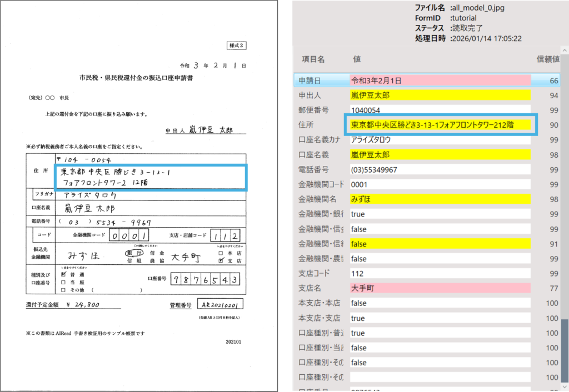Click the 申請日 value field

coord(440,81)
